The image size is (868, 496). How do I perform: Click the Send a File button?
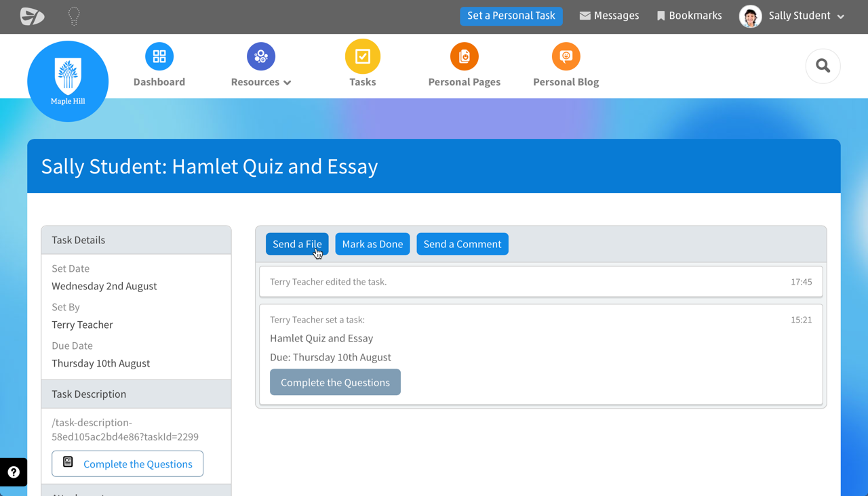pos(297,244)
